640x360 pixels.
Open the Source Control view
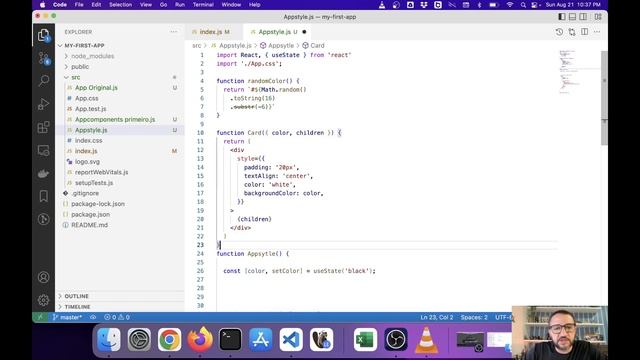tap(43, 58)
